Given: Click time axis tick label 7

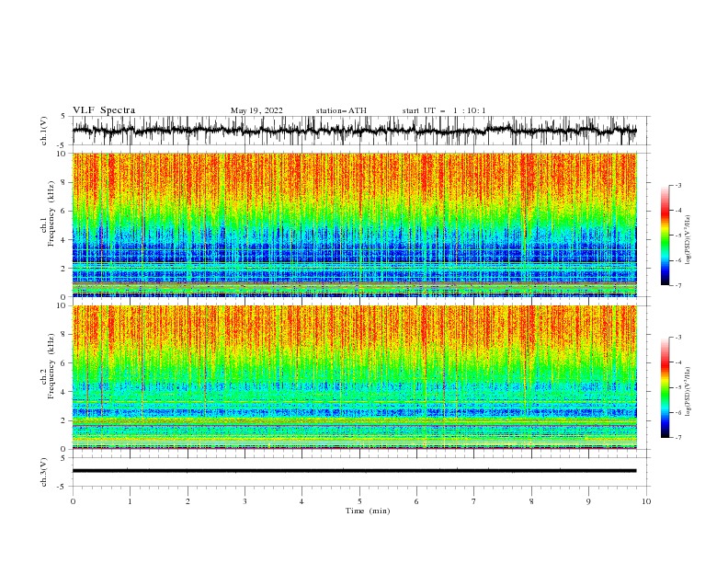Looking at the screenshot, I should [x=474, y=501].
